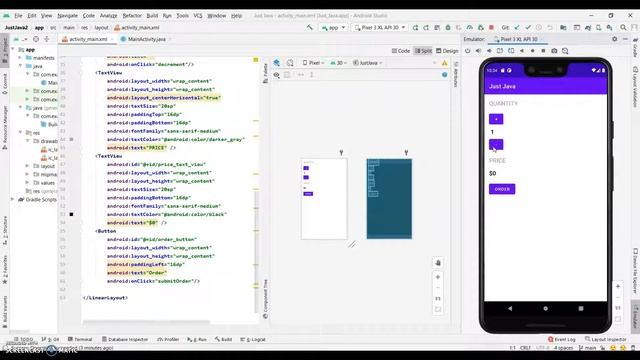The image size is (640, 360).
Task: Expand the manifests folder
Action: pyautogui.click(x=20, y=58)
